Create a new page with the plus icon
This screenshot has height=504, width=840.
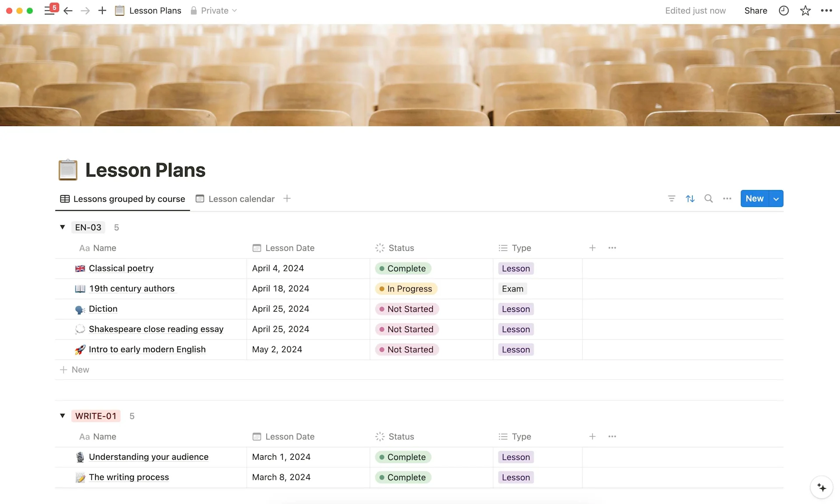102,10
